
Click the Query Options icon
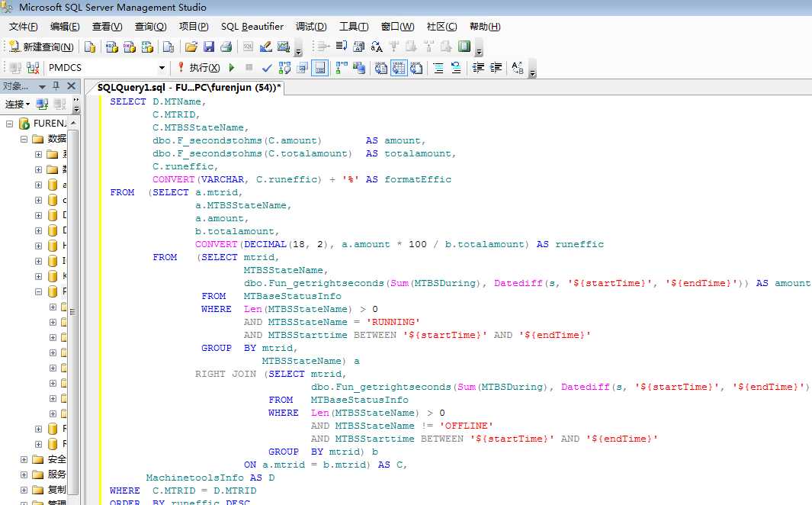pyautogui.click(x=303, y=67)
